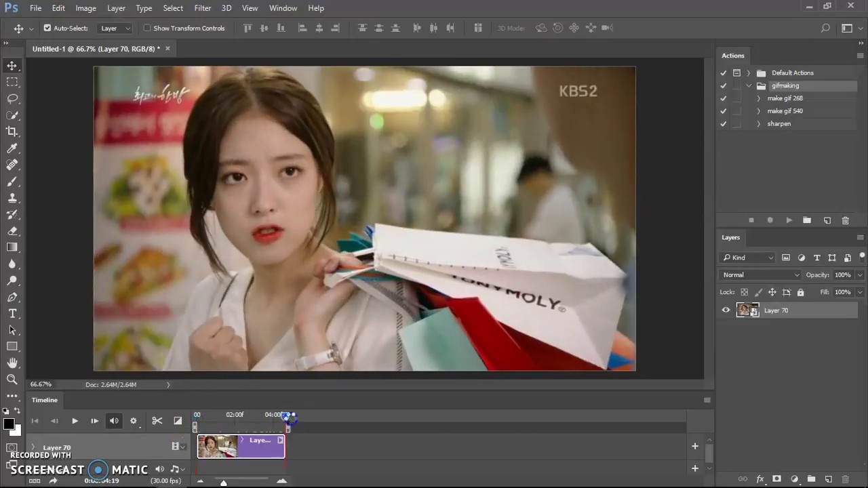
Task: Mute timeline audio playback
Action: (114, 421)
